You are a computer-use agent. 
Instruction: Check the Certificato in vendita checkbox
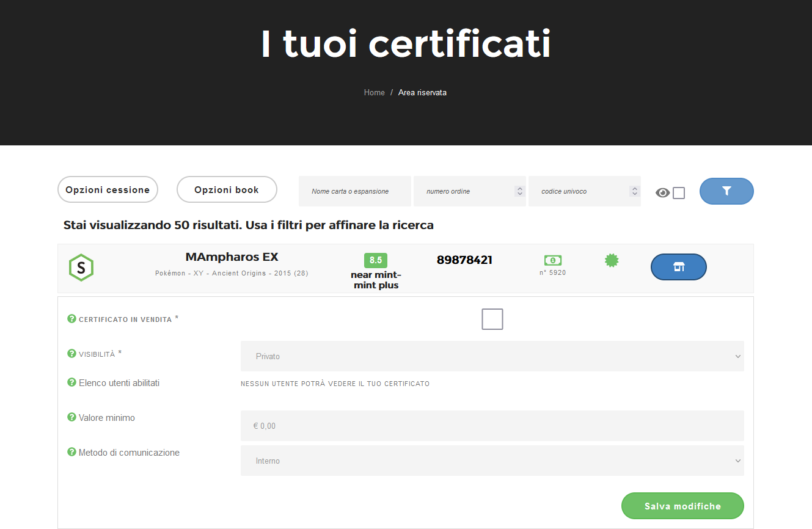(492, 319)
